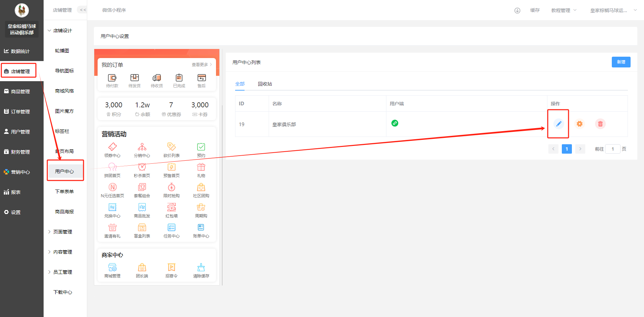Viewport: 644px width, 317px height.
Task: Click the 清除缓存 broom icon
Action: click(201, 267)
